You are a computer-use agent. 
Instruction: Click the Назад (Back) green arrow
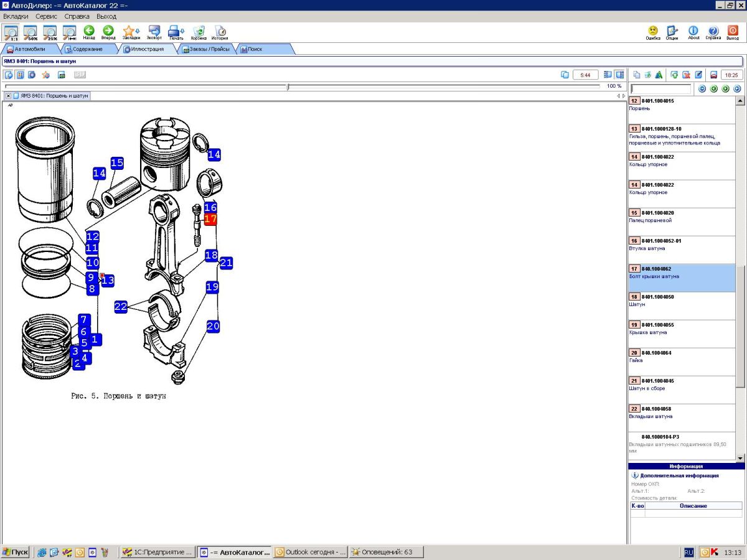pyautogui.click(x=89, y=31)
